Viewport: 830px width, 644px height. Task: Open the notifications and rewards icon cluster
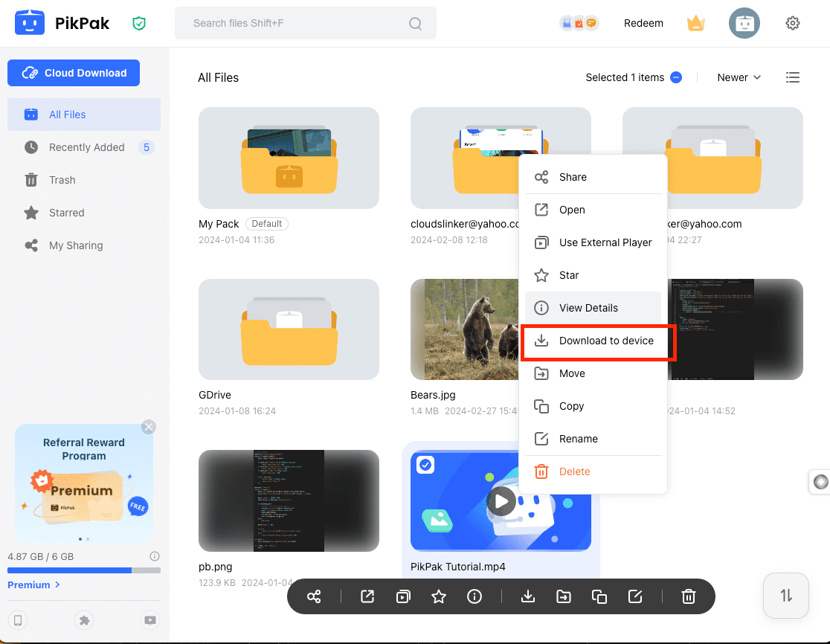[579, 23]
